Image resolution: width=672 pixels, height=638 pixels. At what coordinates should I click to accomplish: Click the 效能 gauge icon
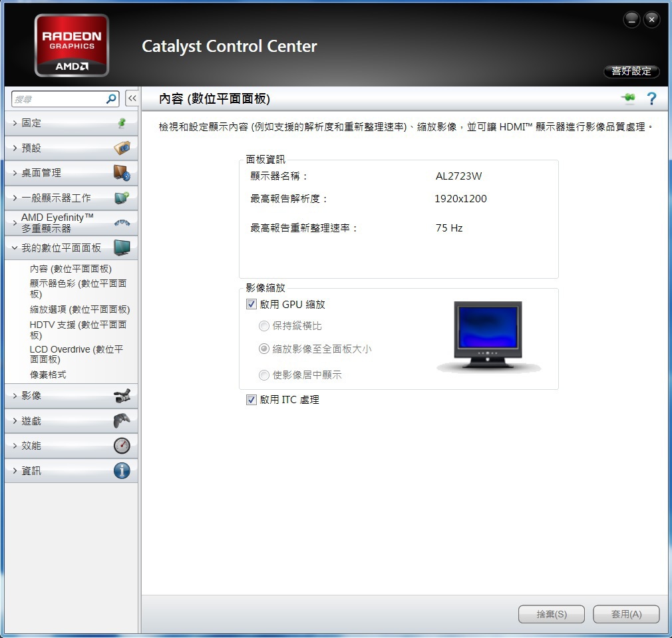click(122, 446)
